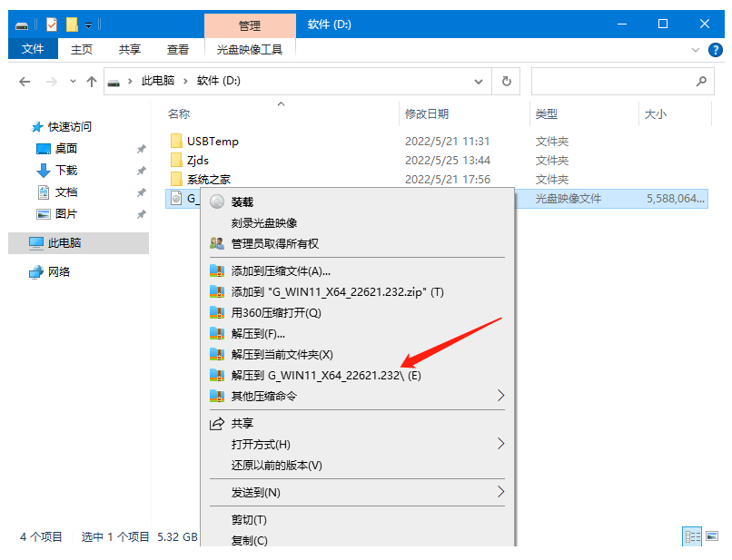This screenshot has width=732, height=560.
Task: Select the USBTemp folder
Action: [x=213, y=141]
